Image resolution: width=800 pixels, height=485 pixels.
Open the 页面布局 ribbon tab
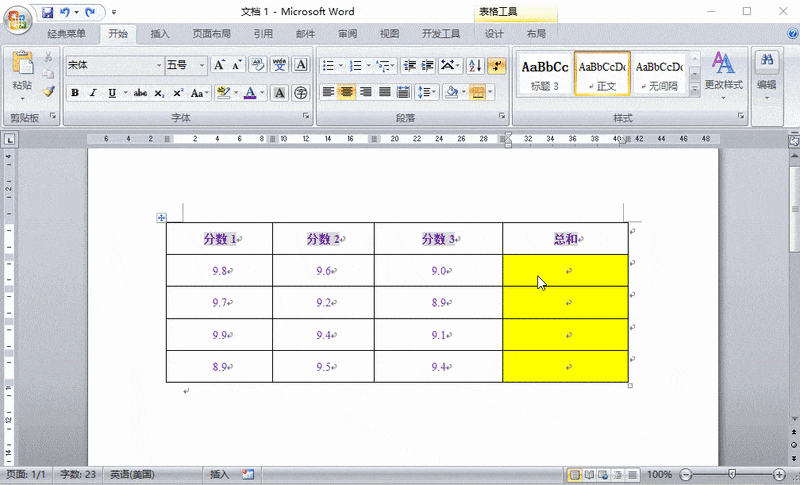pos(211,34)
